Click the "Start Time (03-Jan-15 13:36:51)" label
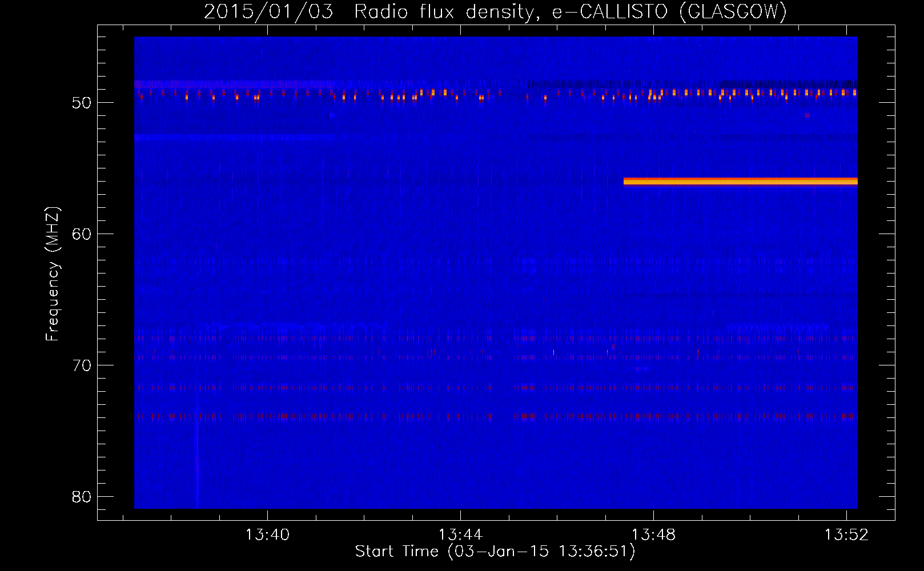This screenshot has height=571, width=924. click(495, 552)
